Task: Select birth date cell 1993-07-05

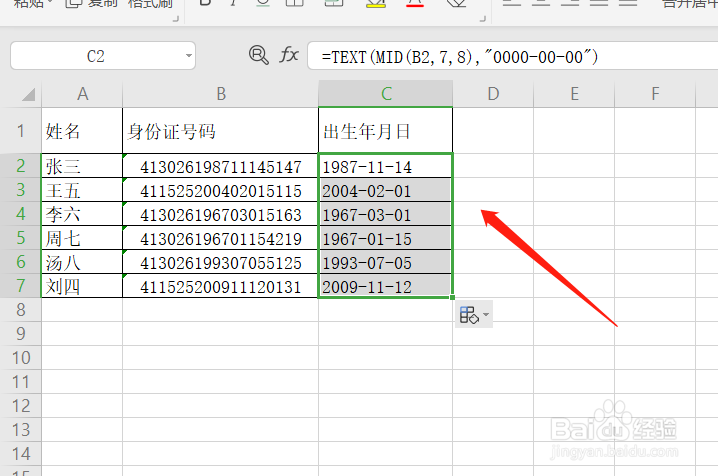Action: pyautogui.click(x=386, y=262)
